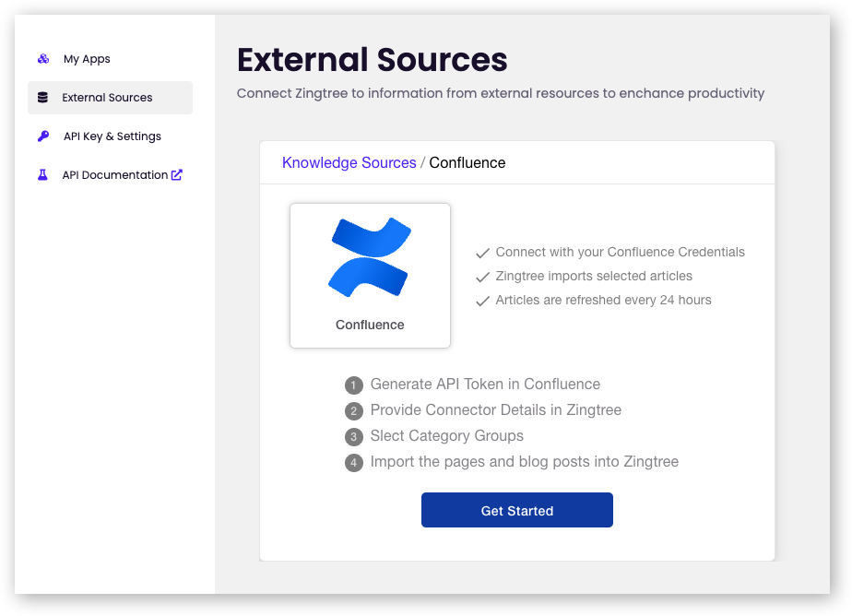Click checkmark next to Zingtree imports articles

(x=482, y=277)
